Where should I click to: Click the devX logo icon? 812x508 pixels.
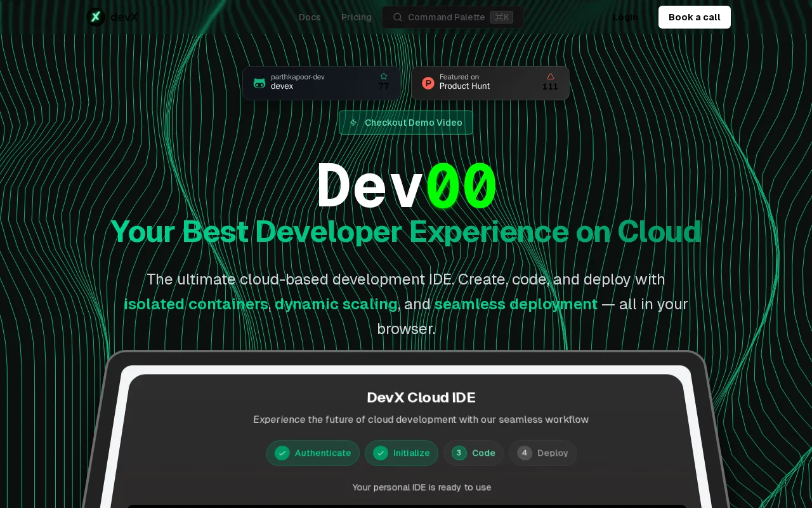96,17
